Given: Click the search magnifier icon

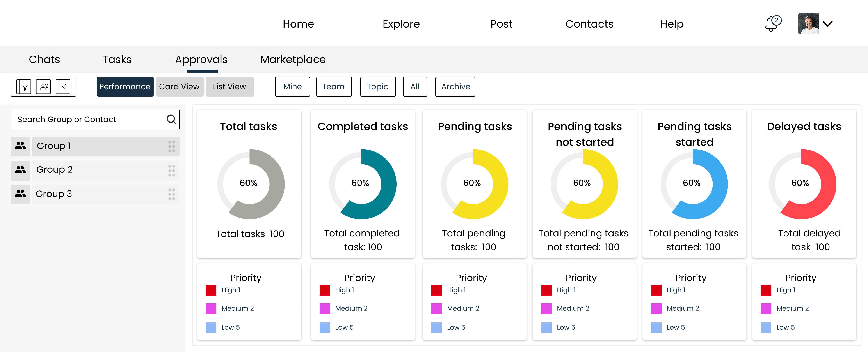Looking at the screenshot, I should pos(171,119).
